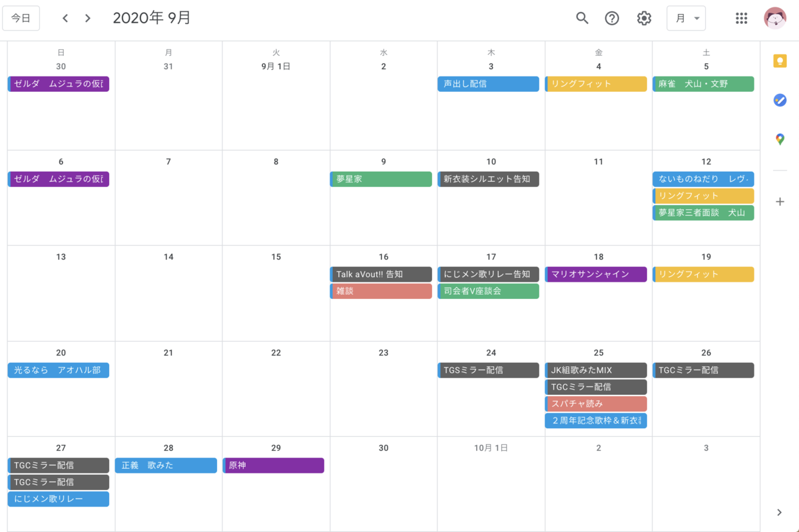Viewport: 799px width, 532px height.
Task: Open the 麻雀 犬山・文野 event
Action: coord(703,84)
